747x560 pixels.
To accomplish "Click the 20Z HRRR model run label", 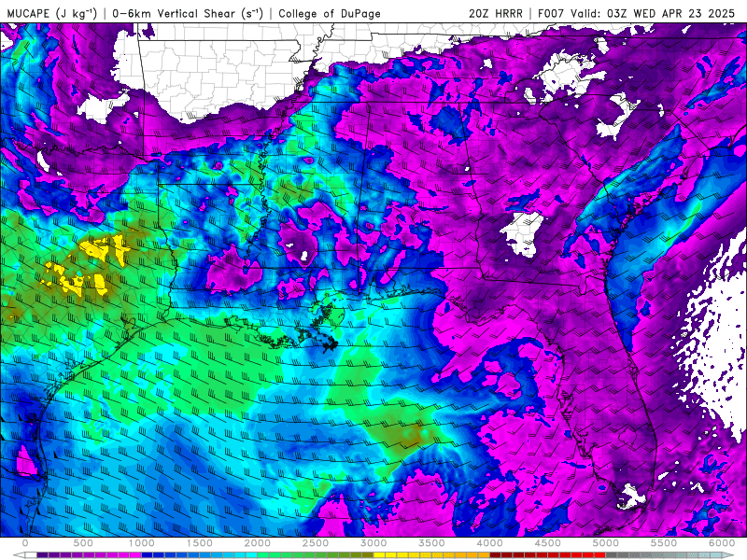I will pos(496,14).
